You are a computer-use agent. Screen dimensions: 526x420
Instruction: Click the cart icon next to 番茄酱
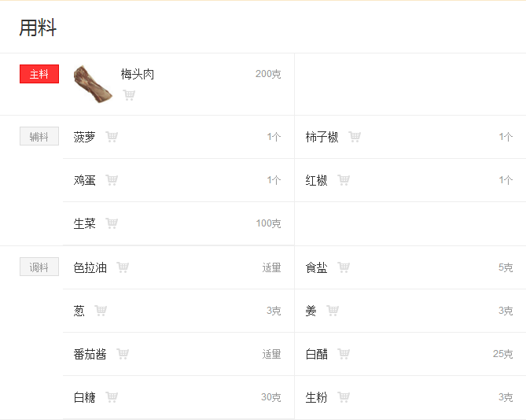point(123,354)
